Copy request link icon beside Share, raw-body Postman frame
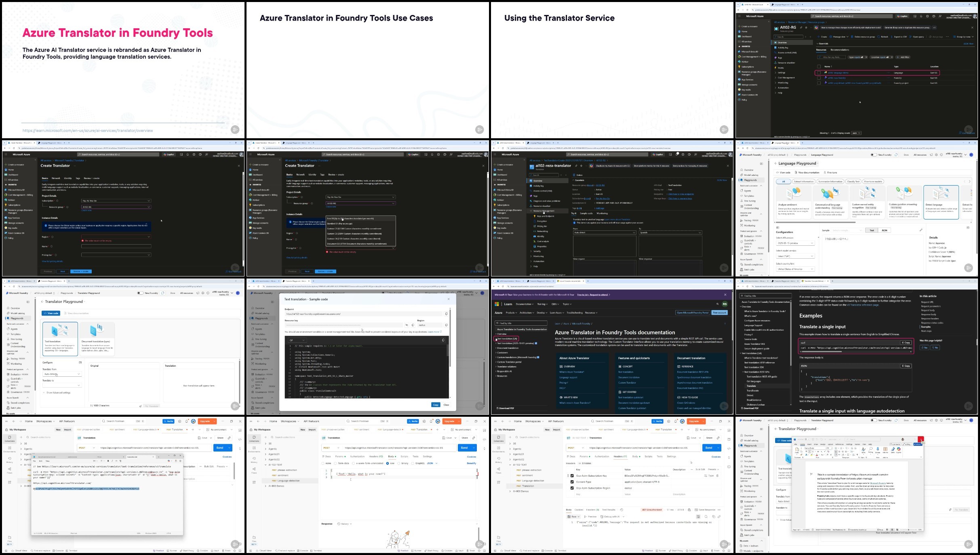980x555 pixels. pyautogui.click(x=474, y=438)
